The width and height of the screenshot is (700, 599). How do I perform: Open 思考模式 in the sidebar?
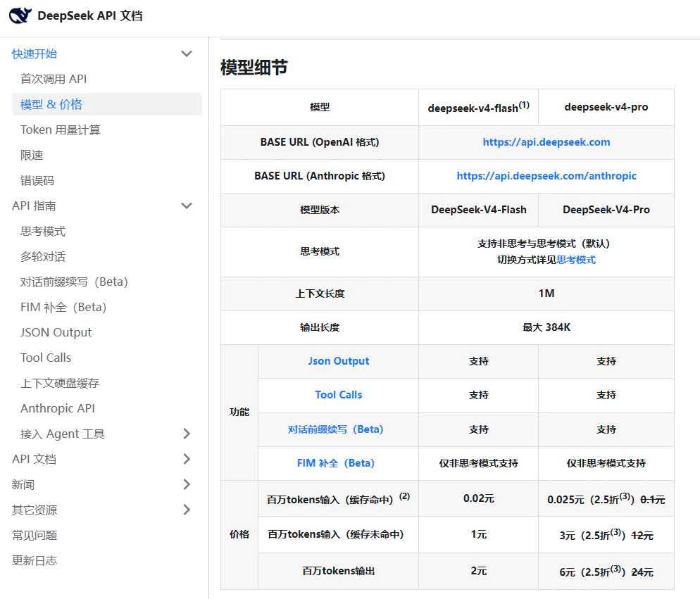(43, 231)
